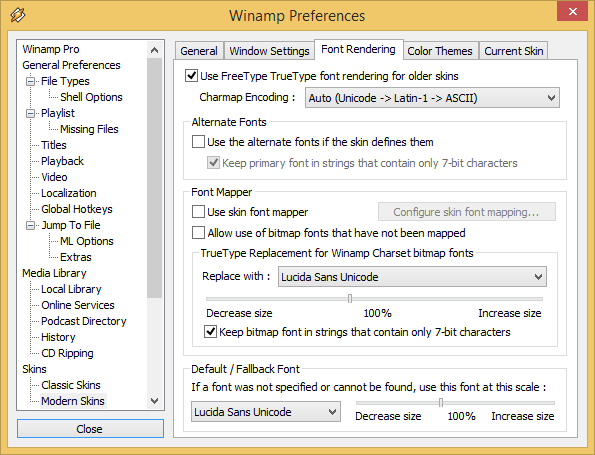Select General Preferences in the tree
The height and width of the screenshot is (455, 595).
click(x=71, y=65)
